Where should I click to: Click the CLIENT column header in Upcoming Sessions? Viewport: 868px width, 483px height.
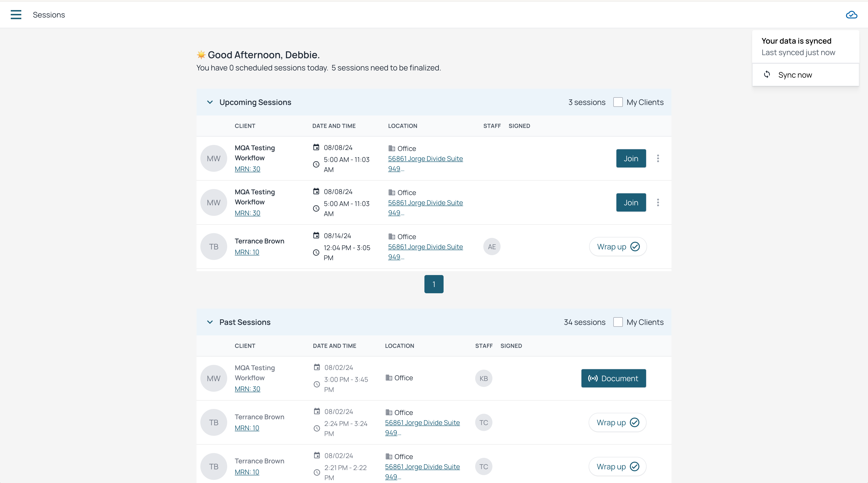pyautogui.click(x=245, y=126)
